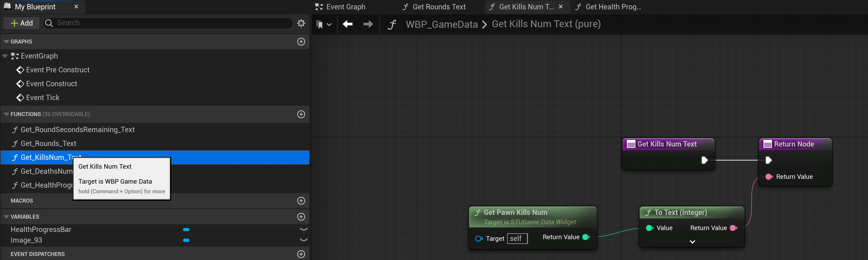Add a new graph with plus icon
The width and height of the screenshot is (868, 260).
[x=301, y=41]
